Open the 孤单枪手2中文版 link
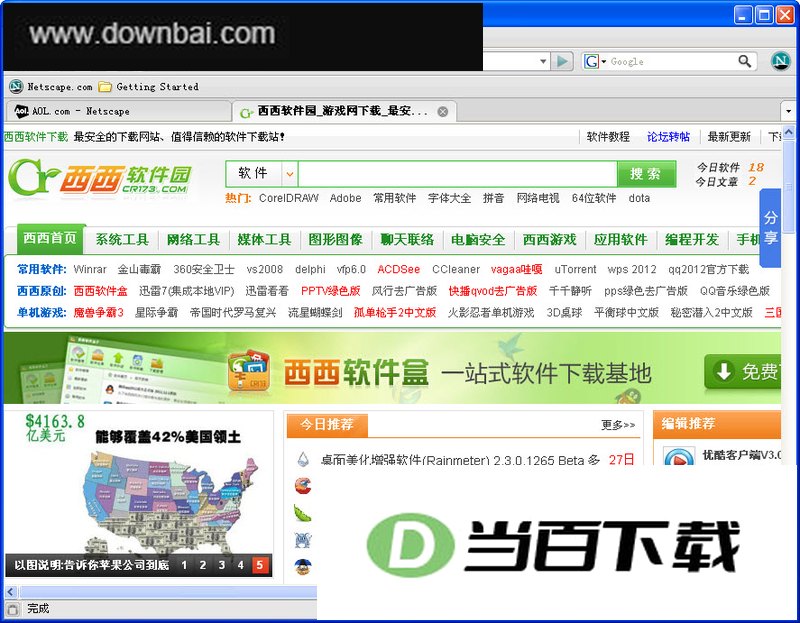 tap(395, 312)
